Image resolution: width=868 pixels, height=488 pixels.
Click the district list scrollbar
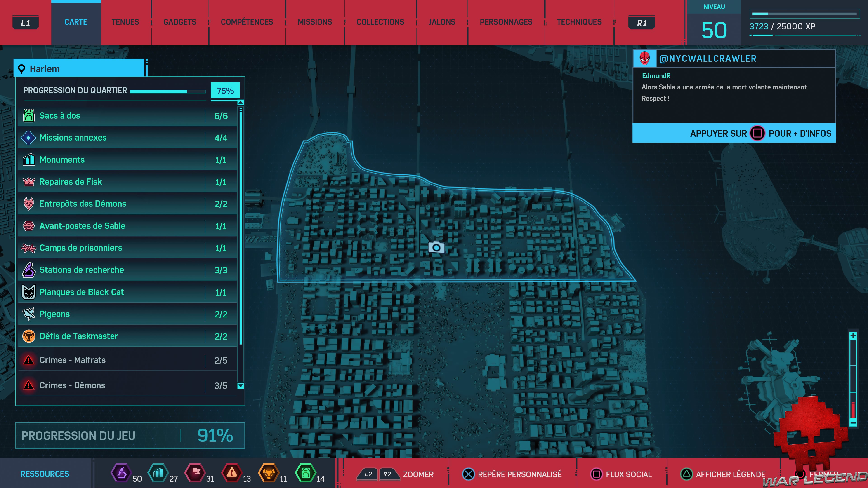241,226
